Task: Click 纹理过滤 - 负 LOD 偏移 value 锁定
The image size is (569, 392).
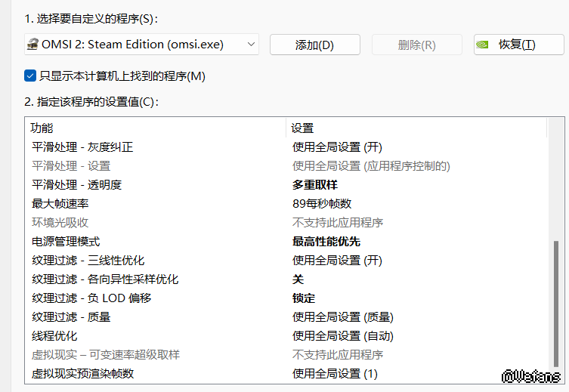Action: [304, 298]
